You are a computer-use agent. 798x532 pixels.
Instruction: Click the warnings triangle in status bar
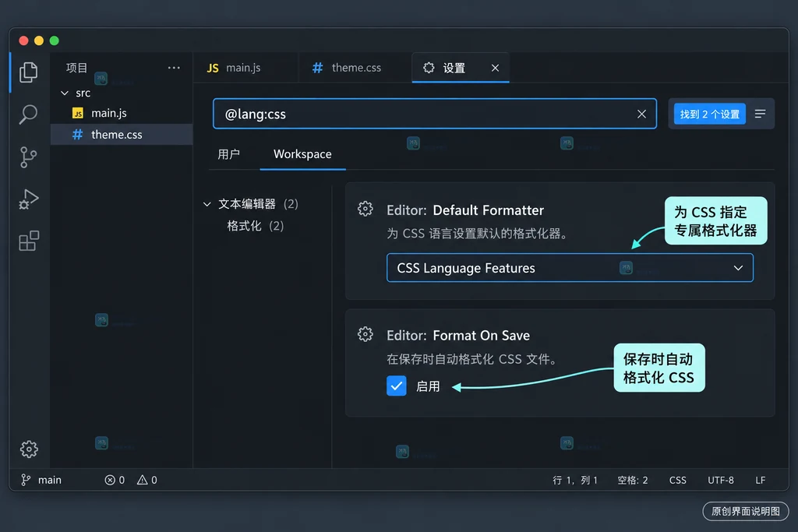[142, 480]
